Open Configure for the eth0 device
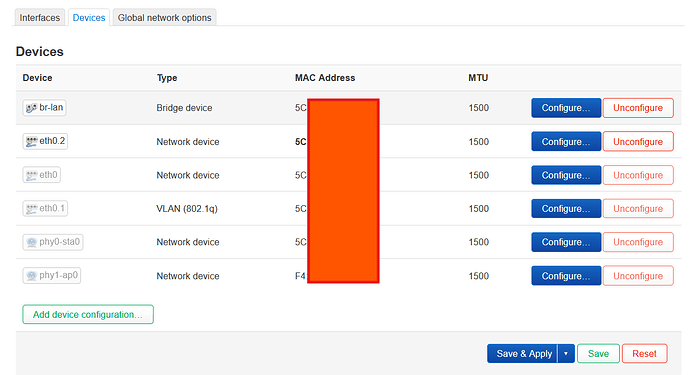The height and width of the screenshot is (375, 690). (566, 175)
